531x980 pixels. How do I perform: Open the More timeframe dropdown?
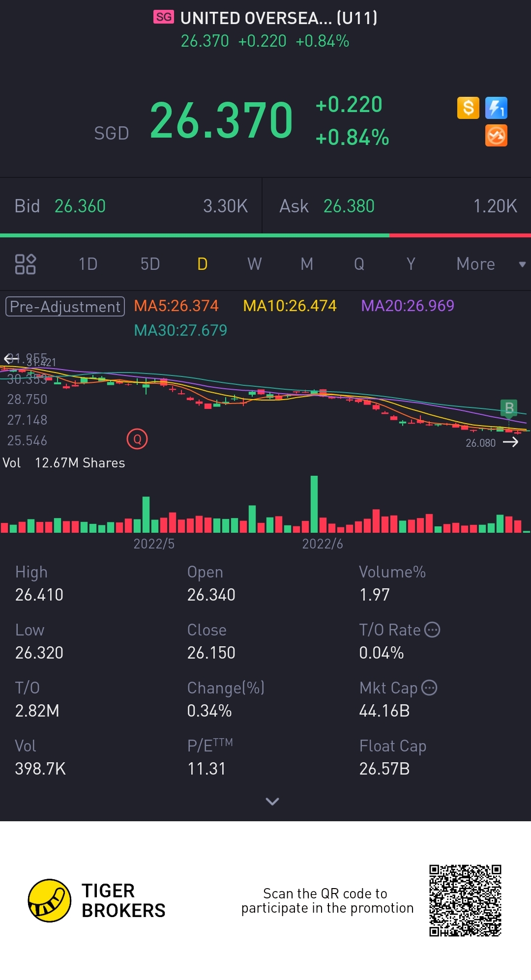(491, 264)
